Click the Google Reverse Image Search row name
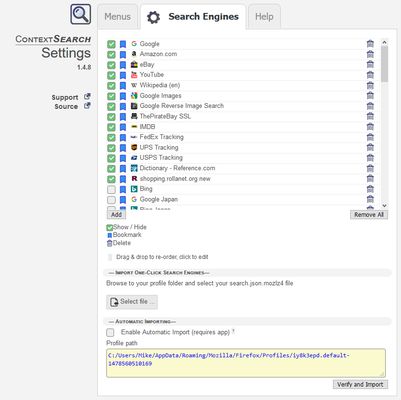 (x=182, y=106)
